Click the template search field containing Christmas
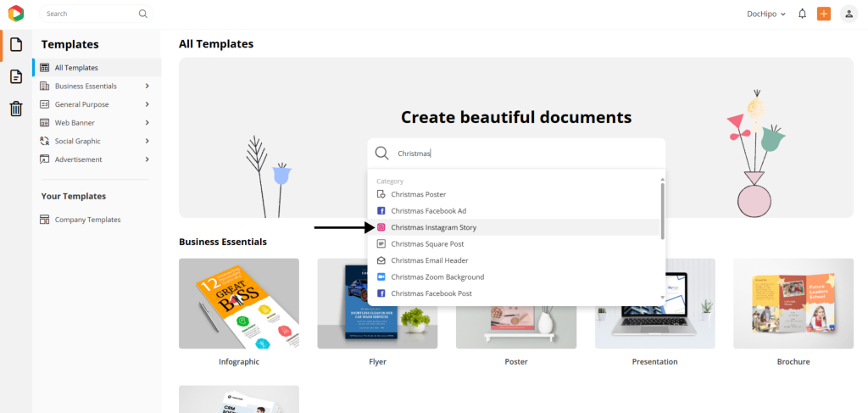Viewport: 868px width, 413px height. [x=516, y=153]
